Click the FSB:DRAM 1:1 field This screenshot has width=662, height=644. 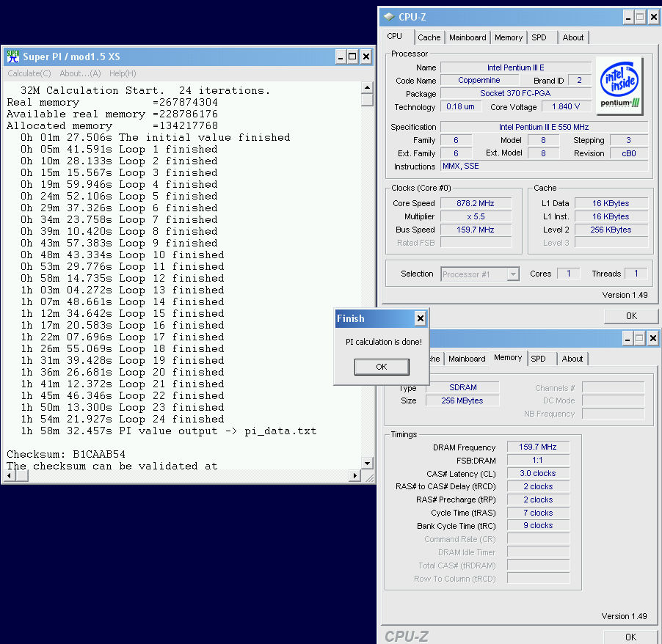tap(538, 460)
